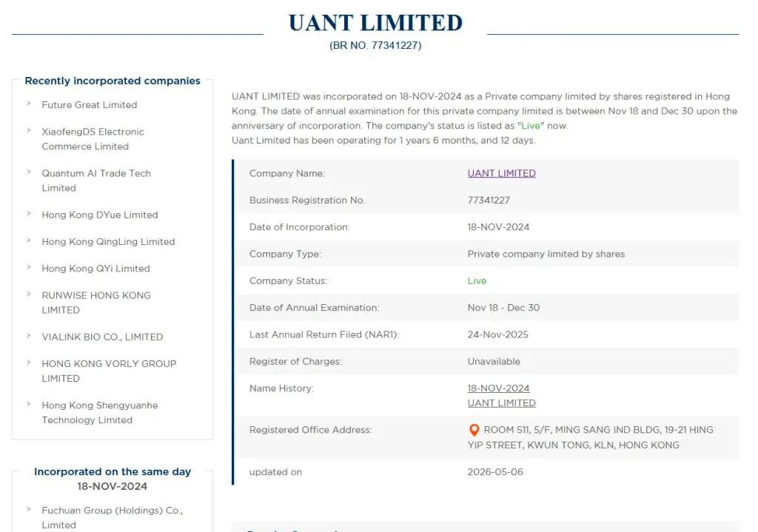Click the Date of Incorporation value 18-NOV-2024
Screen dimensions: 758x532
pyautogui.click(x=498, y=227)
